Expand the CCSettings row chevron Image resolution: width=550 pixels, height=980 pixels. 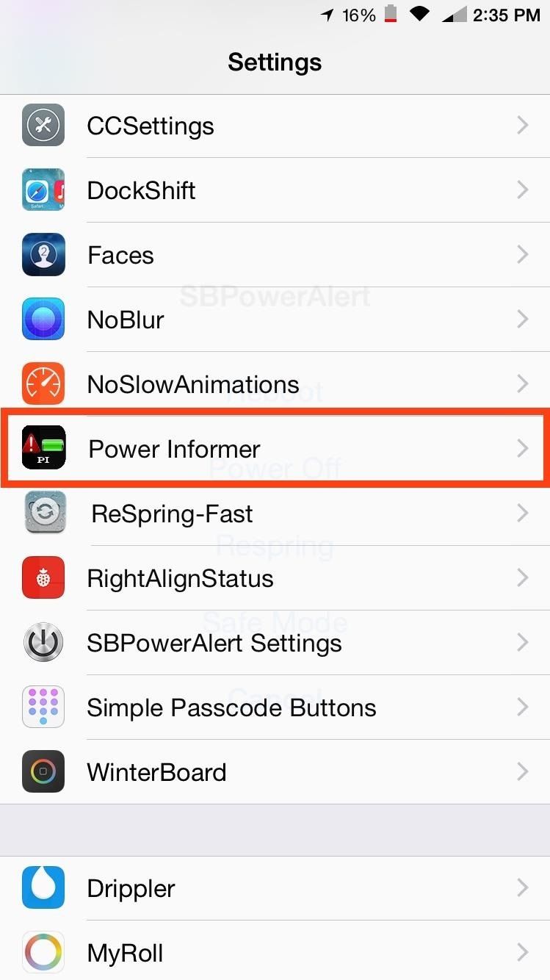click(523, 126)
